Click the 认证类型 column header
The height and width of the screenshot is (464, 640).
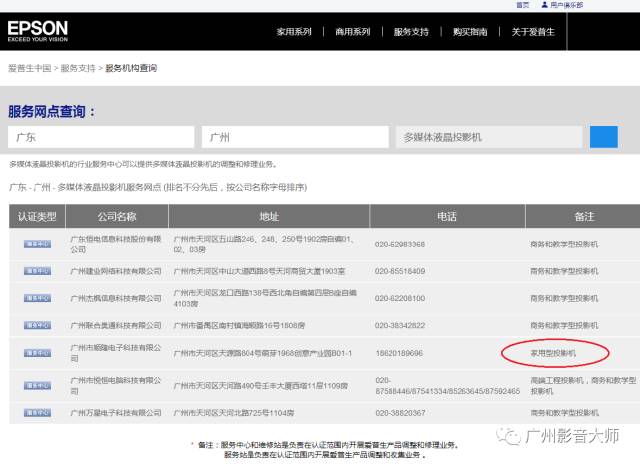click(x=37, y=216)
